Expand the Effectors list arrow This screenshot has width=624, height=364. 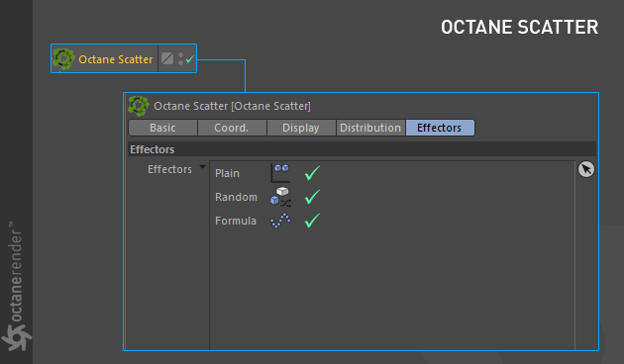pyautogui.click(x=203, y=167)
